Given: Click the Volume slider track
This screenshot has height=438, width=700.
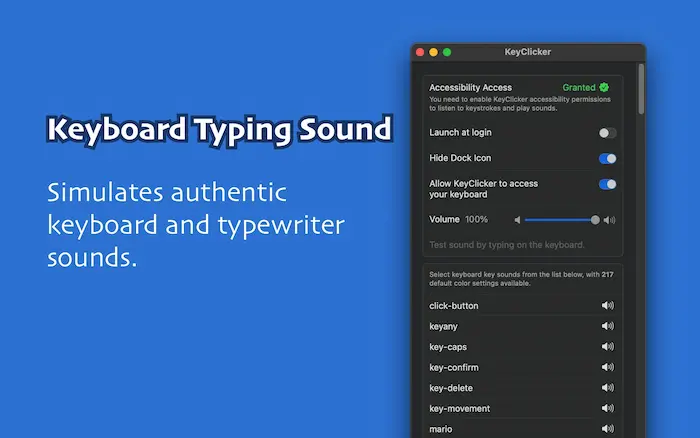Looking at the screenshot, I should 558,220.
